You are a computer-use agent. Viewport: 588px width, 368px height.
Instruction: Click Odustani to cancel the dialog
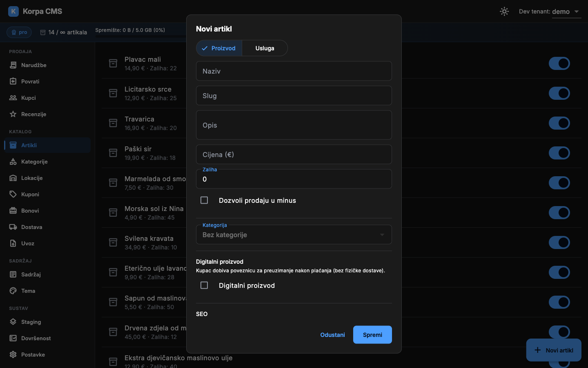click(x=332, y=335)
